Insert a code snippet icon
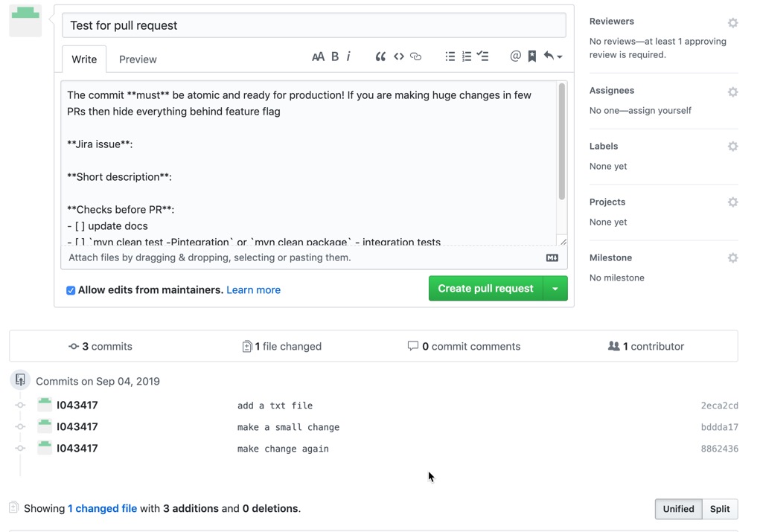Image resolution: width=760 pixels, height=532 pixels. pos(398,56)
